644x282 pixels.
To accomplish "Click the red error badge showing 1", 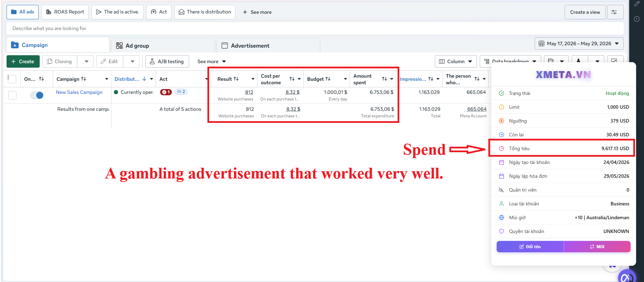I will [x=166, y=92].
